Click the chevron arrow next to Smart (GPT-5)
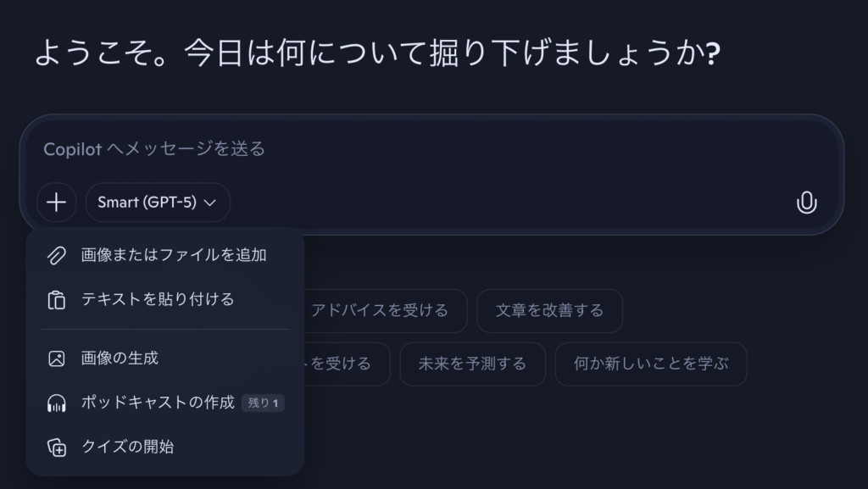The height and width of the screenshot is (489, 868). pos(211,203)
